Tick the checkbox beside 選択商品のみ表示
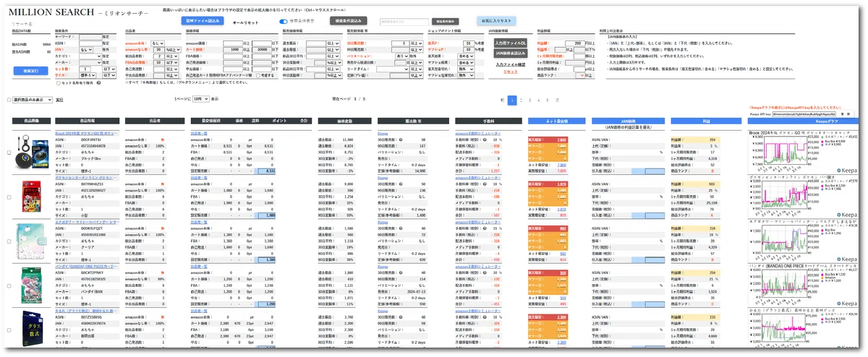 (8, 100)
